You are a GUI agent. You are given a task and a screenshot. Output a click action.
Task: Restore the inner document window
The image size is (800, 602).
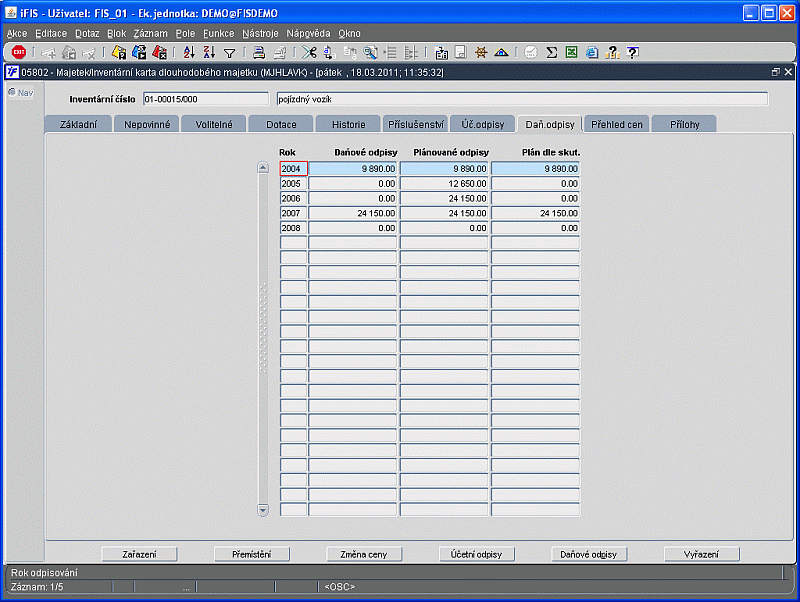point(776,72)
